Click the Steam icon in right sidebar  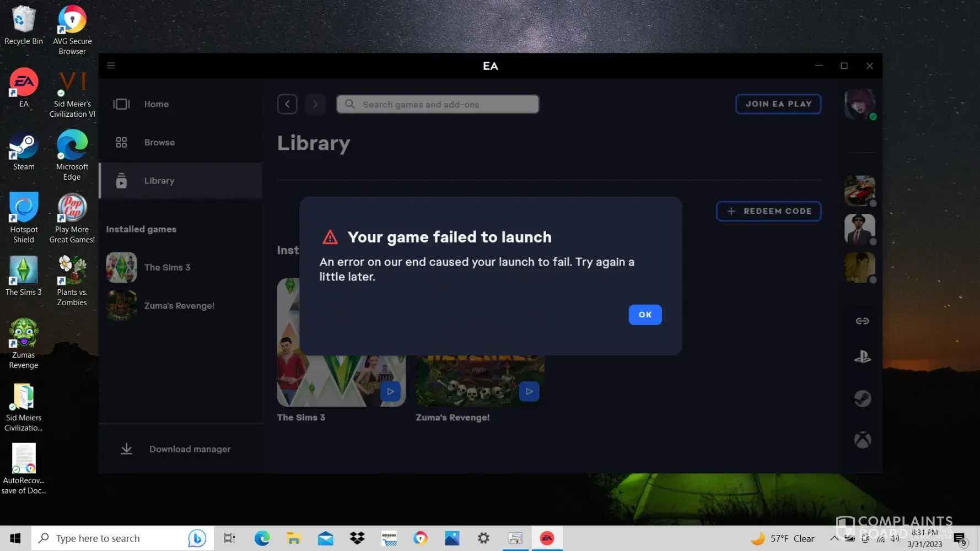coord(862,398)
